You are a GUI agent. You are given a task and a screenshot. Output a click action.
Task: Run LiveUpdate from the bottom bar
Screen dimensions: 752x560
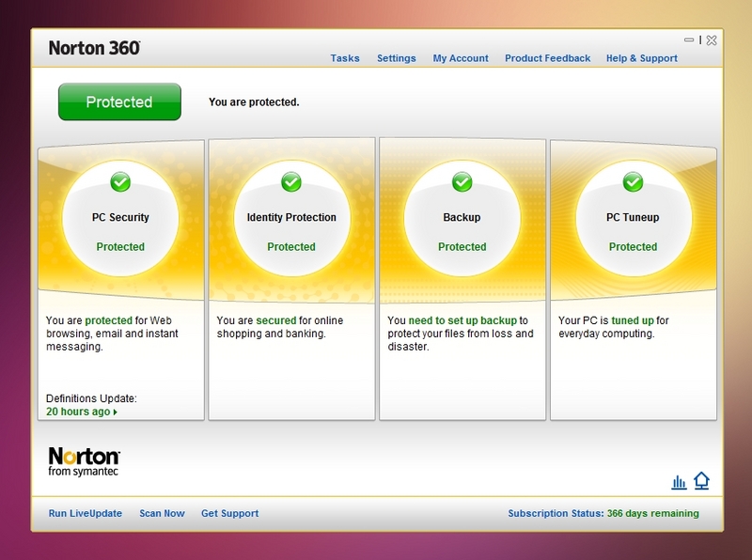86,513
